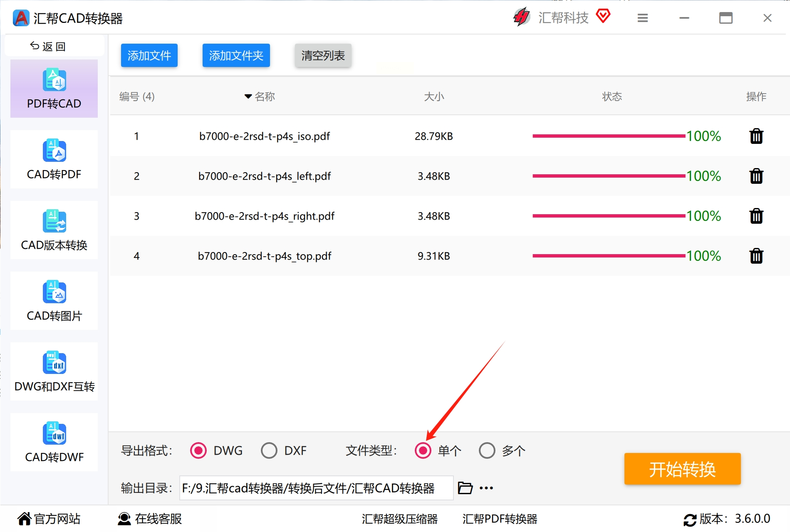Open CAD转DWF conversion

click(x=54, y=442)
